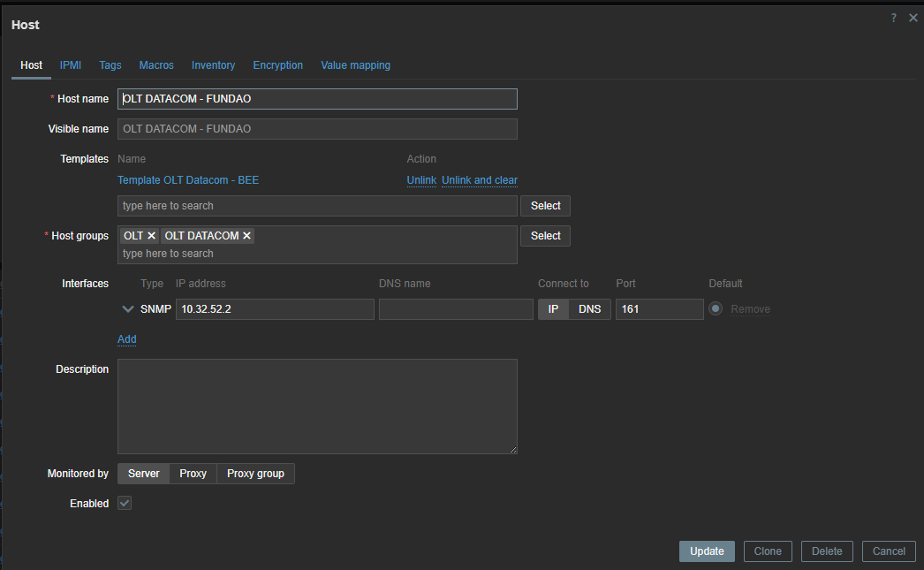Click the Templates search field
Image resolution: width=924 pixels, height=570 pixels.
click(x=317, y=206)
